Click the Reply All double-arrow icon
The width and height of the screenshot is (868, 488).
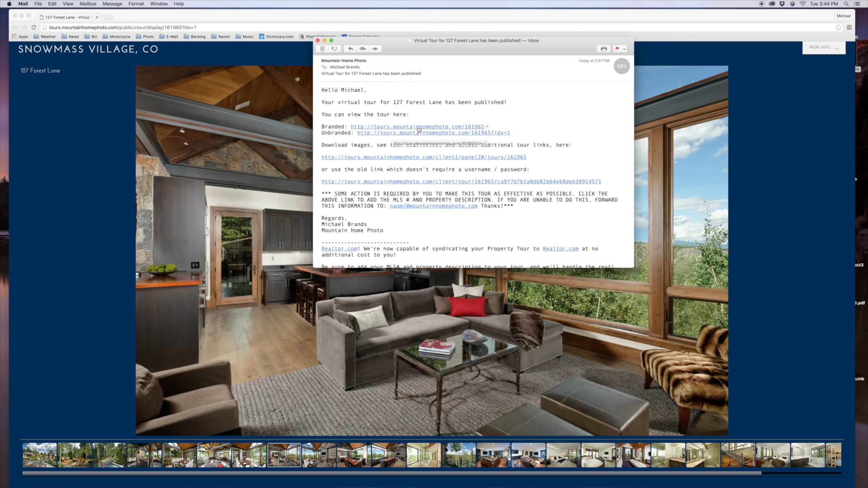(363, 49)
